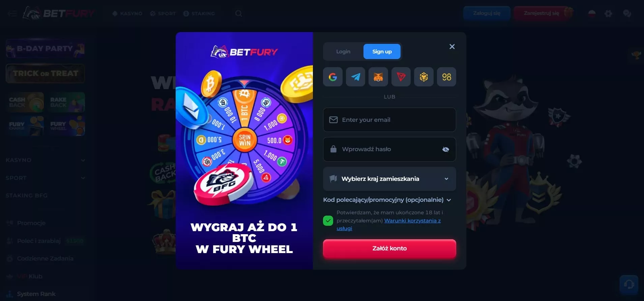This screenshot has width=644, height=301.
Task: Pick the BNB chain wallet icon
Action: click(424, 77)
